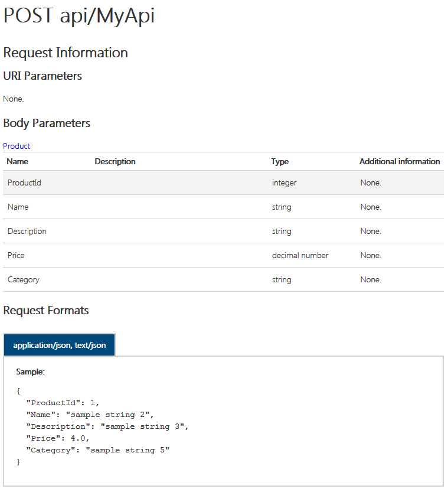The image size is (448, 492).
Task: Click the 'integer' type cell
Action: pyautogui.click(x=284, y=183)
